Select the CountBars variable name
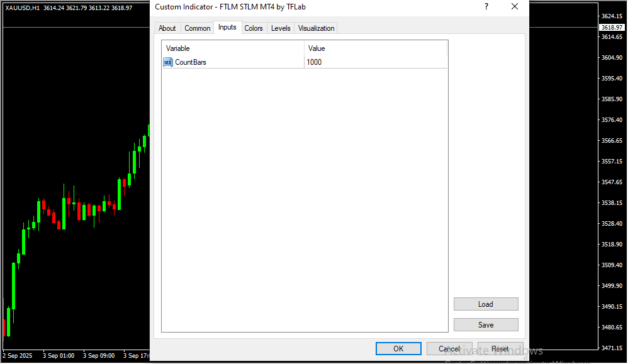The height and width of the screenshot is (364, 628). (x=191, y=62)
